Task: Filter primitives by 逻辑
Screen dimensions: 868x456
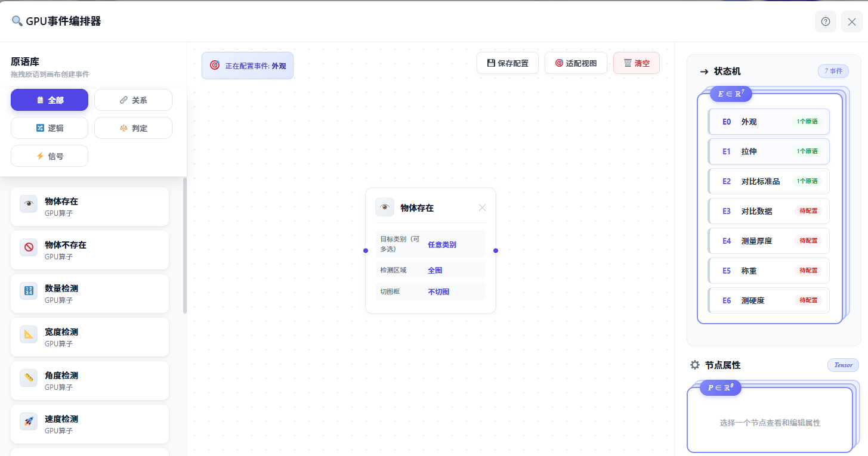Action: point(50,128)
